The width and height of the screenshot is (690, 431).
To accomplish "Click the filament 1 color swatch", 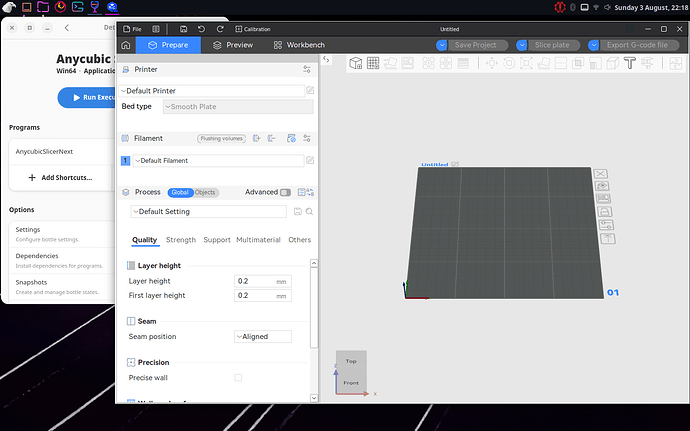I will point(125,161).
